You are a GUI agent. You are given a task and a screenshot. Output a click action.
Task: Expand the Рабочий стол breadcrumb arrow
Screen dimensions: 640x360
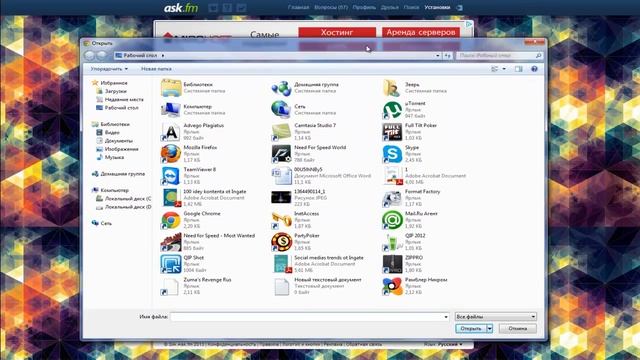163,56
